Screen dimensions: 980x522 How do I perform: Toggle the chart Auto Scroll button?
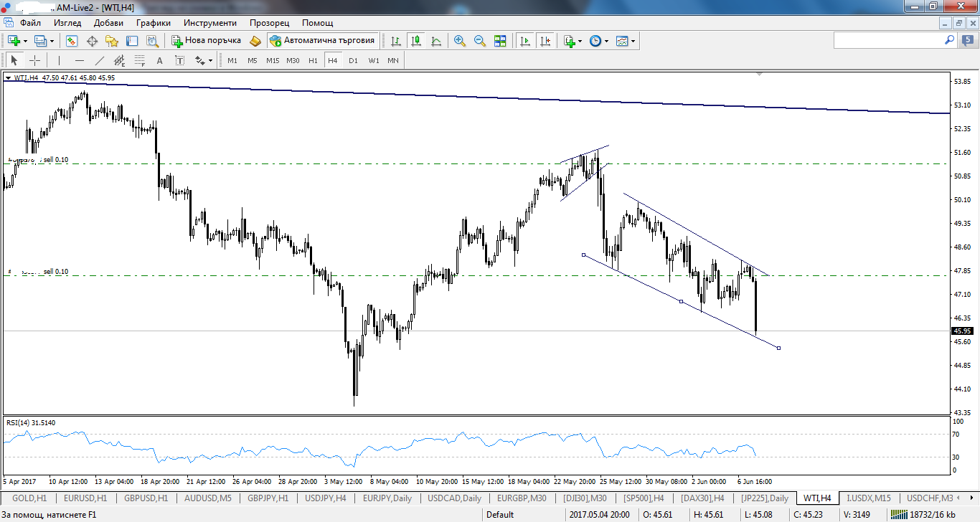tap(525, 41)
